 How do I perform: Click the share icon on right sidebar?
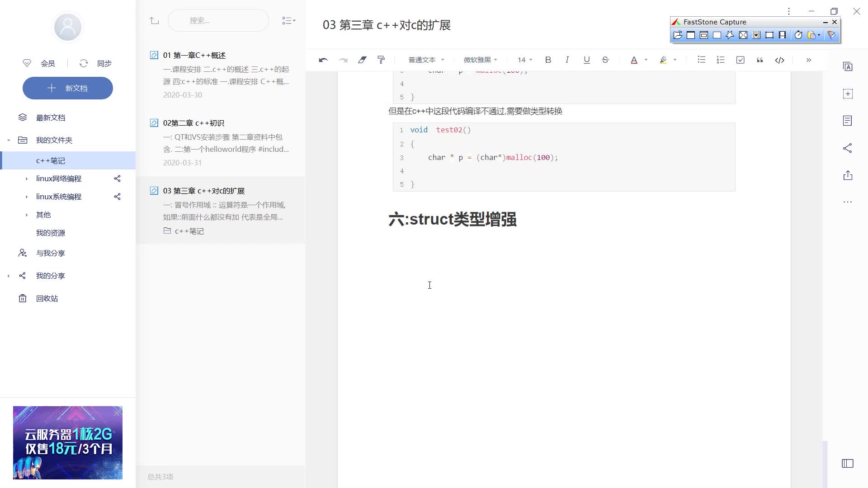coord(848,148)
